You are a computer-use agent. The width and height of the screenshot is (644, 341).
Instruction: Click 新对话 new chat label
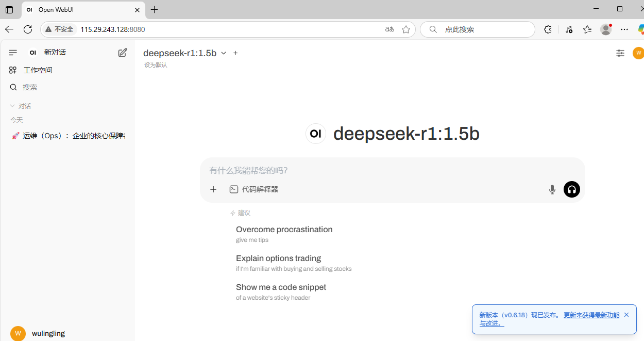point(55,52)
